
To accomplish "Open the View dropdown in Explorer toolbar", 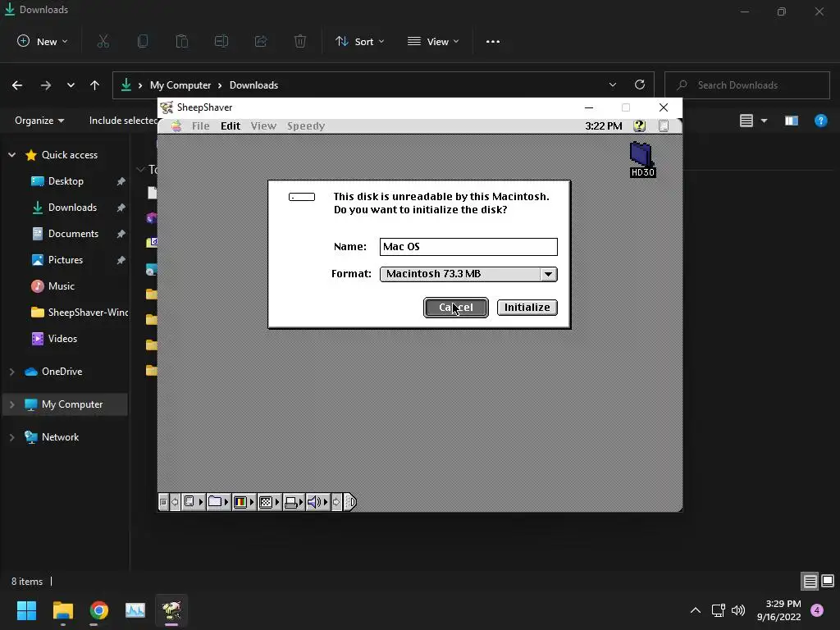I will pos(433,41).
